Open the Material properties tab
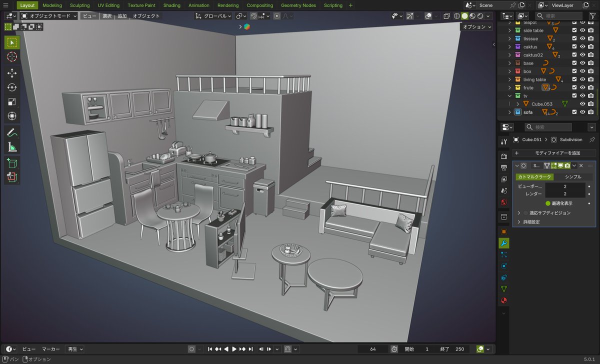This screenshot has width=600, height=364. (504, 300)
